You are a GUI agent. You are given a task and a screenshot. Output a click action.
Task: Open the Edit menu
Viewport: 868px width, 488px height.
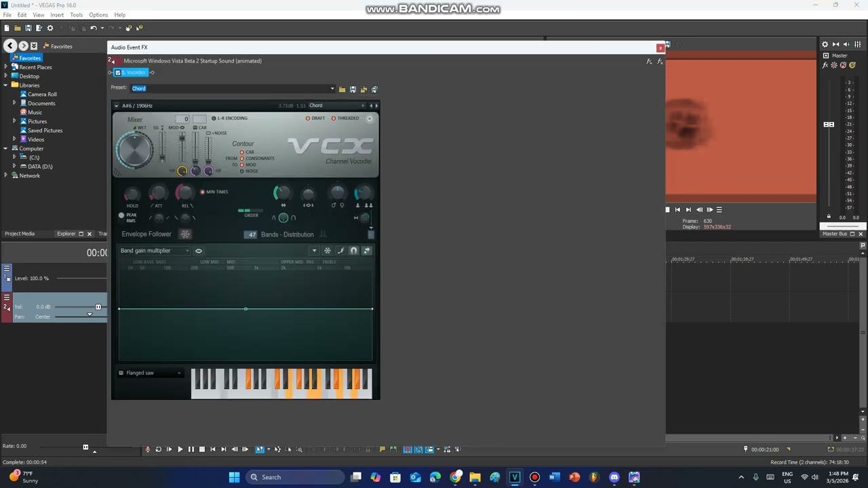(x=22, y=14)
